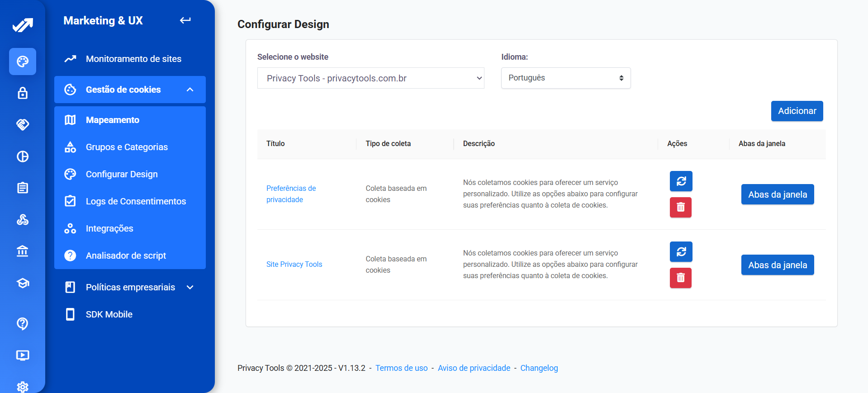Go to Logs de Consentimentos
Image resolution: width=868 pixels, height=393 pixels.
136,201
